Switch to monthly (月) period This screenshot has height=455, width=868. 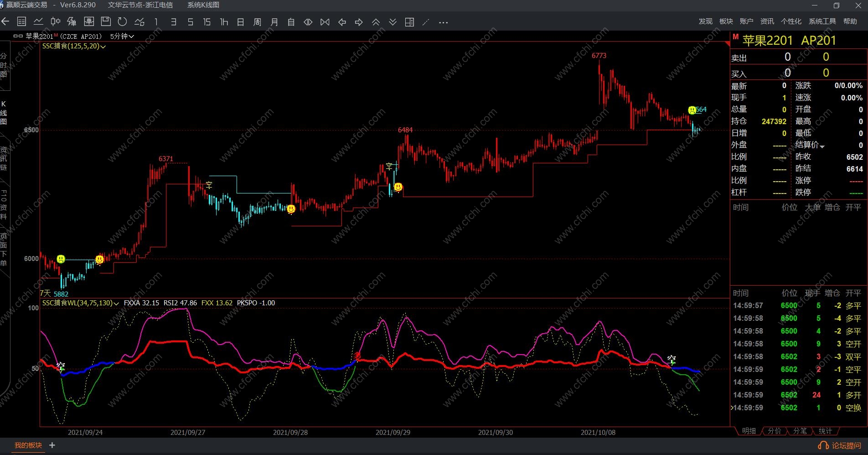[x=274, y=21]
